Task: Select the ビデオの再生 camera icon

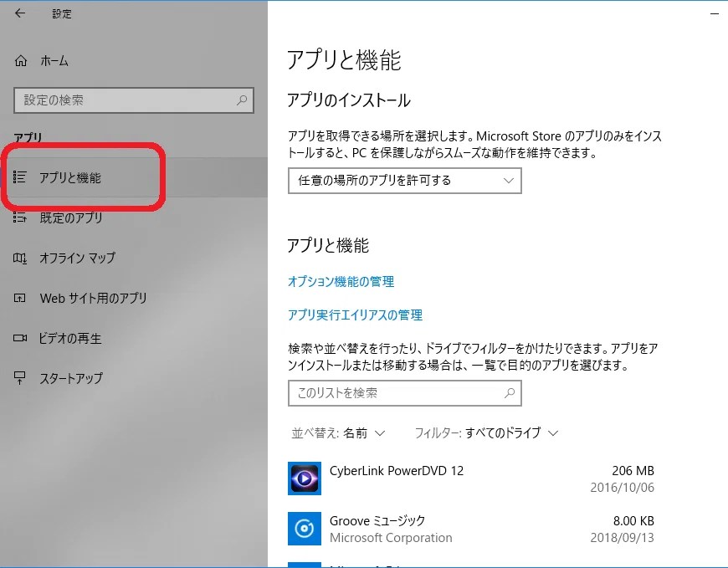Action: [x=19, y=338]
